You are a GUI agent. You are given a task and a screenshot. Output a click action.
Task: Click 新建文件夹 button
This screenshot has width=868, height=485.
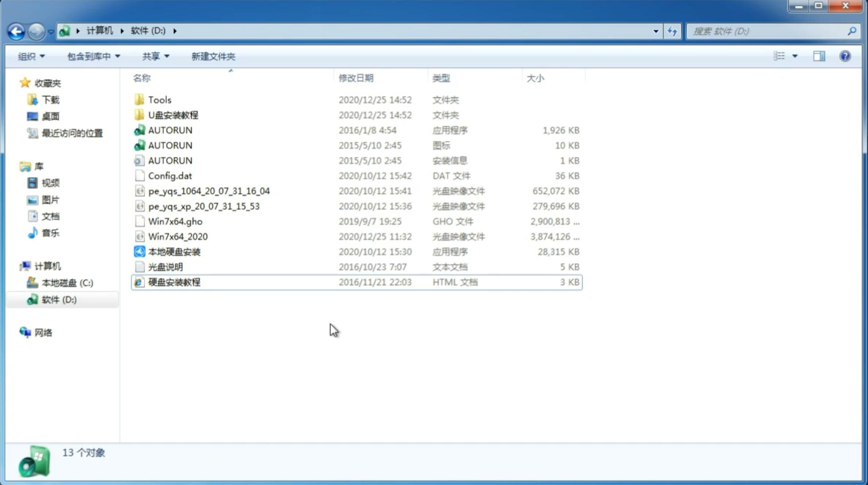[213, 56]
